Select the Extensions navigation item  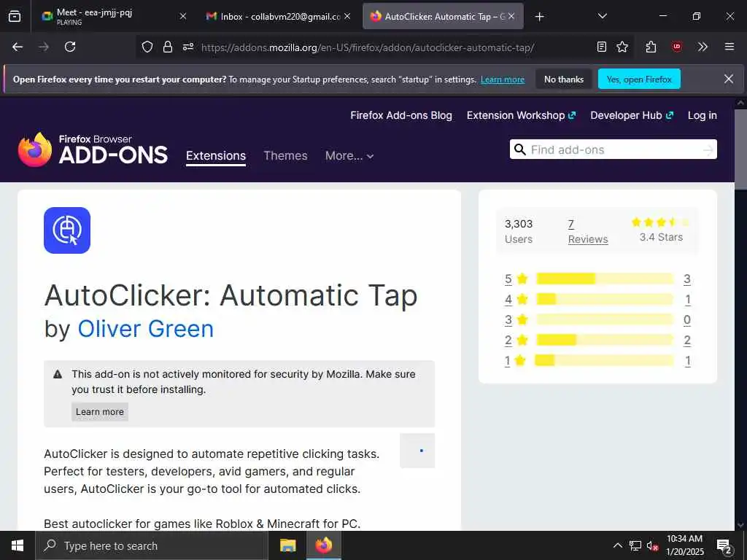pyautogui.click(x=216, y=156)
